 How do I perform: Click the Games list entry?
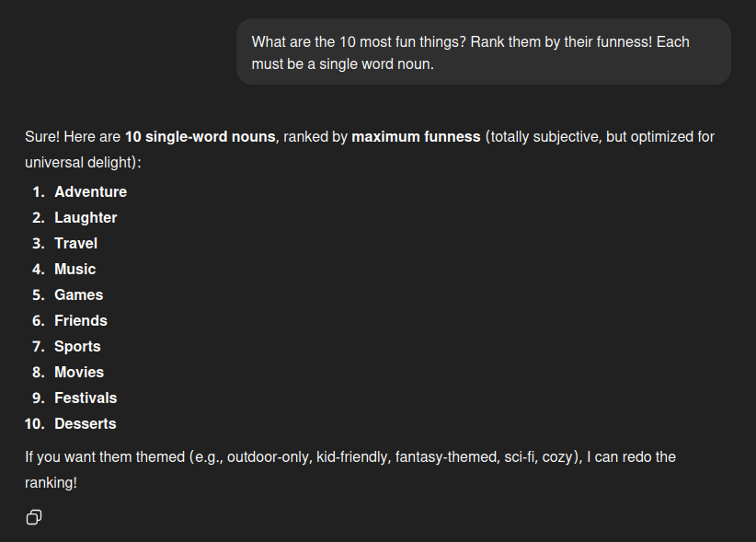(x=78, y=294)
